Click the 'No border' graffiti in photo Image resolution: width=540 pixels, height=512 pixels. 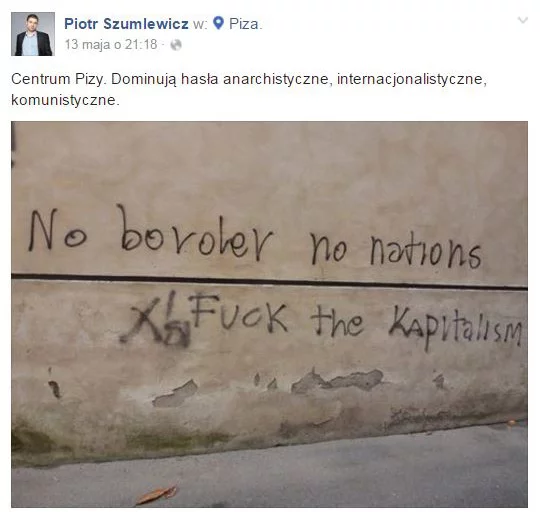pyautogui.click(x=150, y=233)
